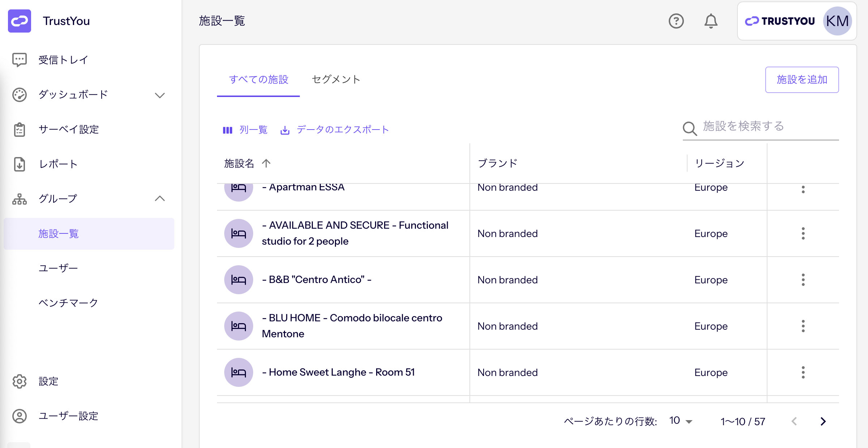
Task: Click the KM user avatar
Action: pos(838,21)
